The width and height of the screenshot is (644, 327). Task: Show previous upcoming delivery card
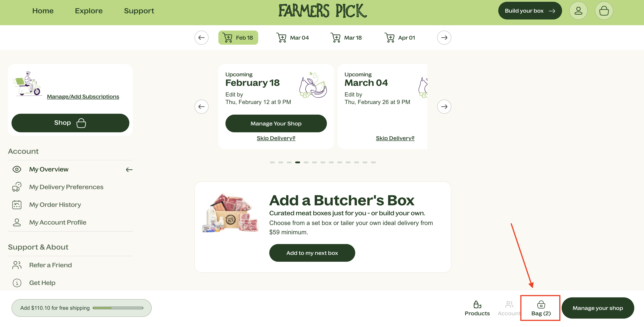click(201, 107)
